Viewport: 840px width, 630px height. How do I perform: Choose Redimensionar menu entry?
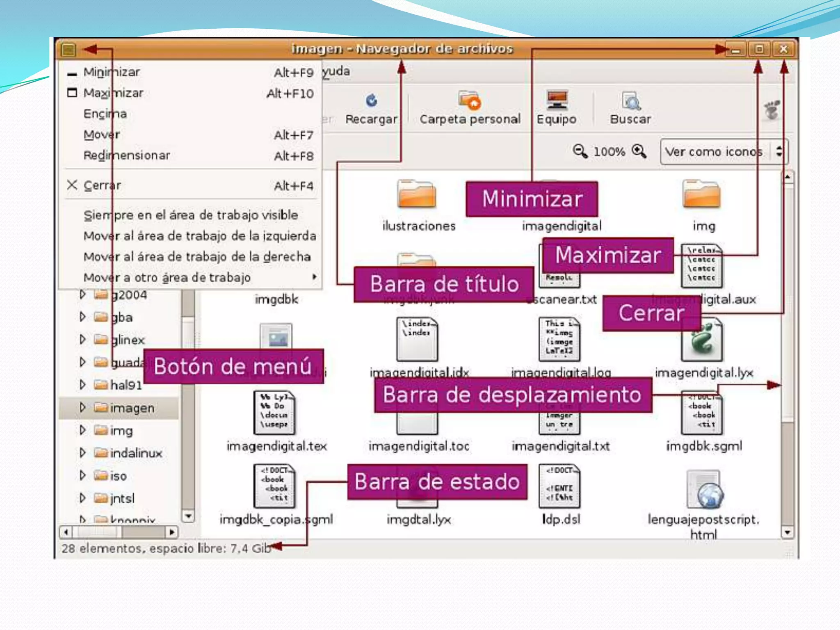tap(126, 155)
